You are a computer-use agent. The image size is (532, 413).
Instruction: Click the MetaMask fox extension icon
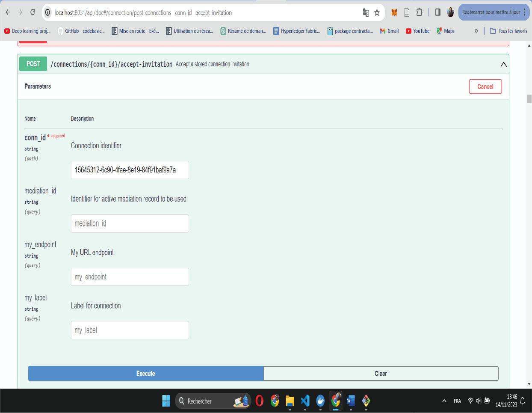pos(394,12)
